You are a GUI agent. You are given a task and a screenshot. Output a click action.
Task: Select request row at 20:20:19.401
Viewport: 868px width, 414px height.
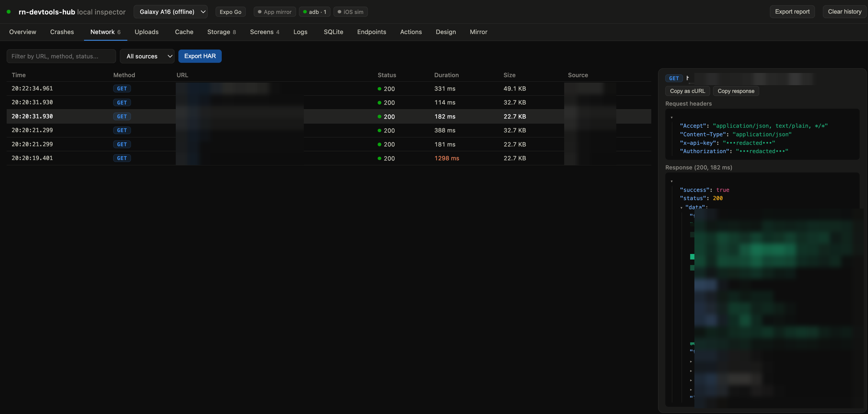(x=329, y=158)
